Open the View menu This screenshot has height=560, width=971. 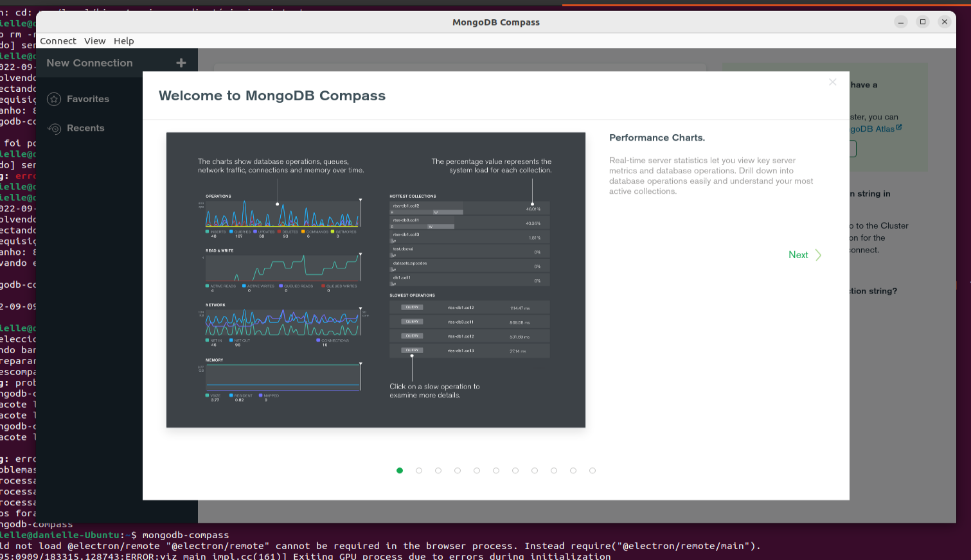tap(94, 41)
